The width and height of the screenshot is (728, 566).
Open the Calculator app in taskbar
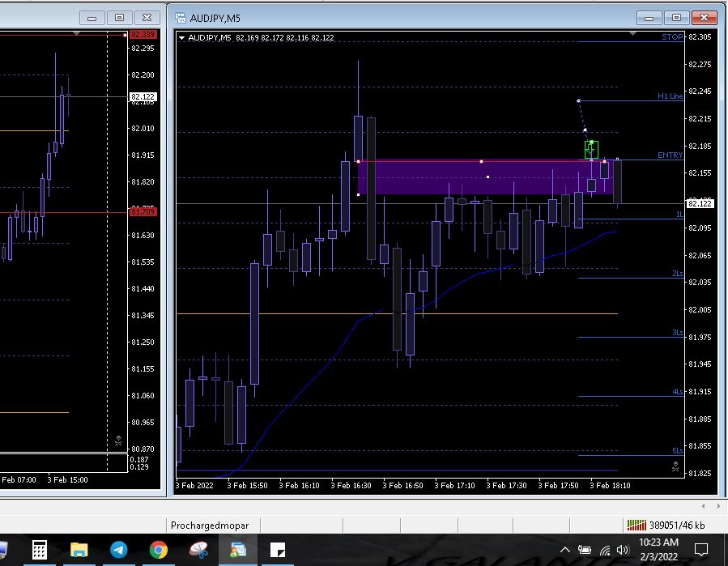coord(39,550)
